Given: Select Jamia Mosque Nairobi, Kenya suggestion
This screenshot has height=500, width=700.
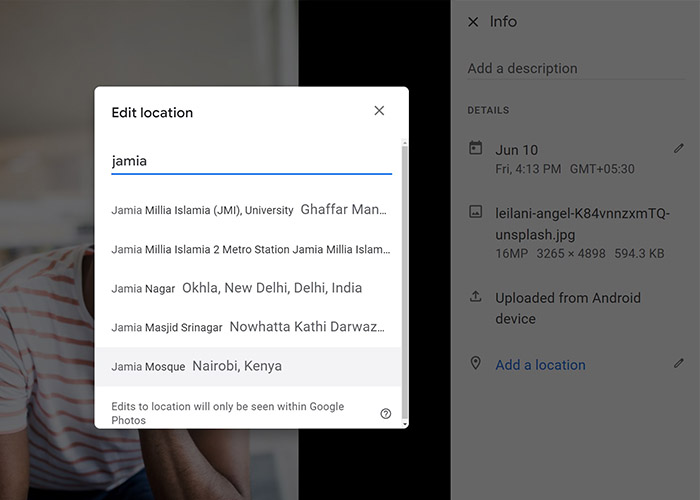Looking at the screenshot, I should click(x=248, y=367).
